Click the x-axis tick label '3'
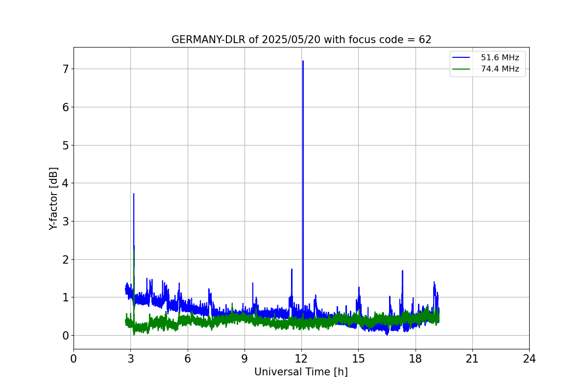 click(130, 359)
